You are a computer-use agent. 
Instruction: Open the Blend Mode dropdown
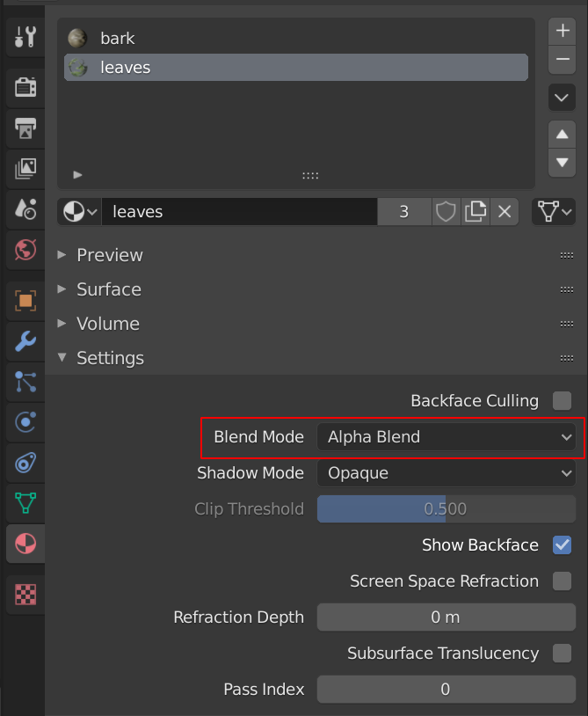pos(446,437)
